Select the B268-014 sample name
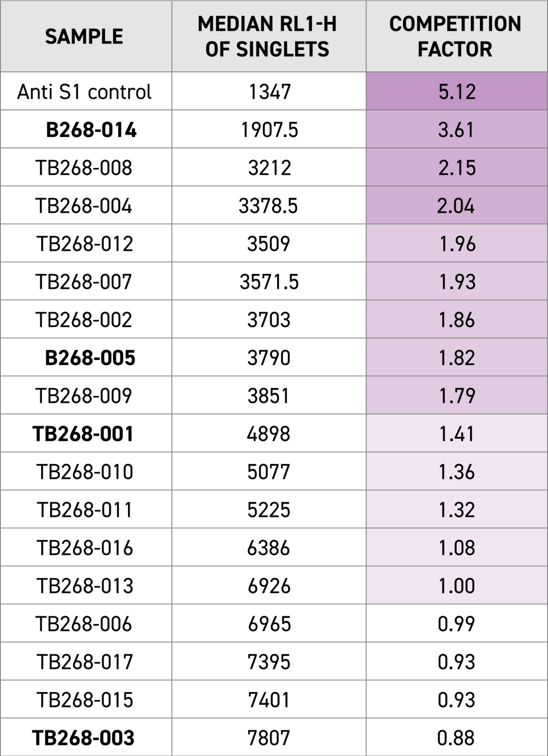Viewport: 548px width, 756px height. pos(91,130)
